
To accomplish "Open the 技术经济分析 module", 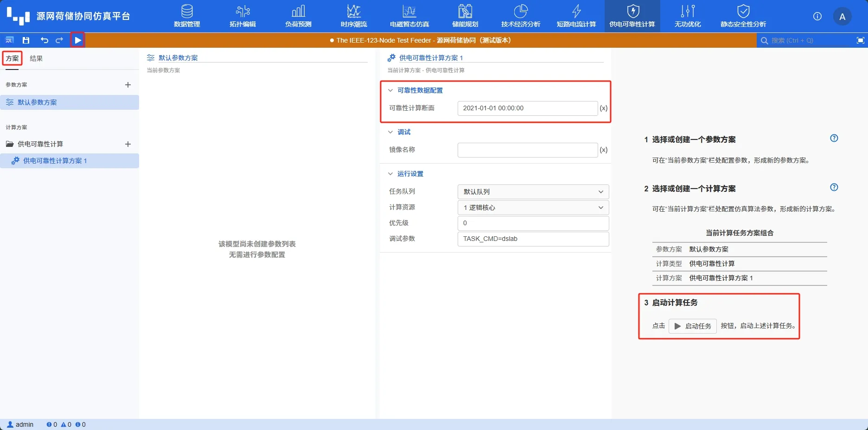I will [521, 16].
